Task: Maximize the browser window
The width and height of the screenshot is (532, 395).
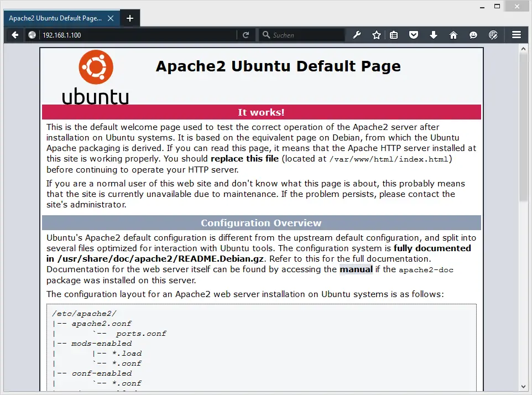Action: tap(497, 7)
